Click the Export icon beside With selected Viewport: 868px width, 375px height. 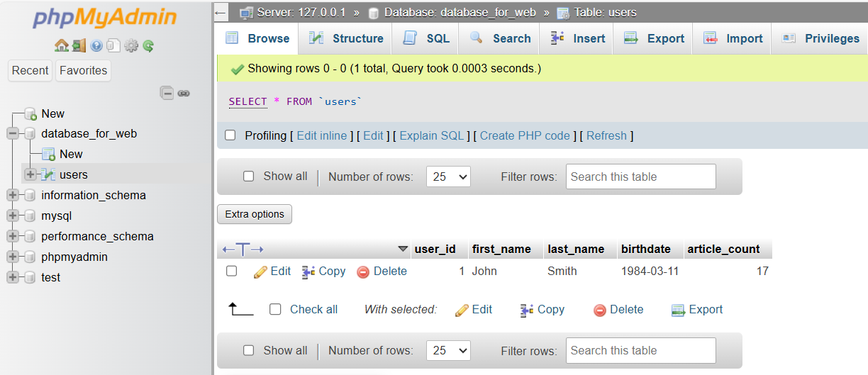(678, 310)
